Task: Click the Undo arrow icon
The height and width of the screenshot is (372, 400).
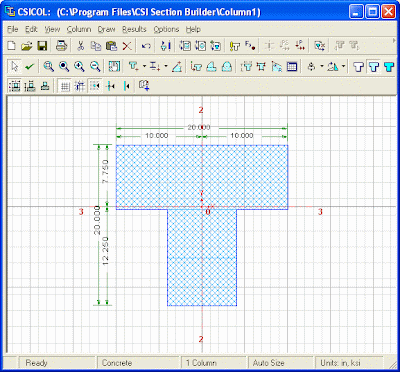Action: (146, 46)
